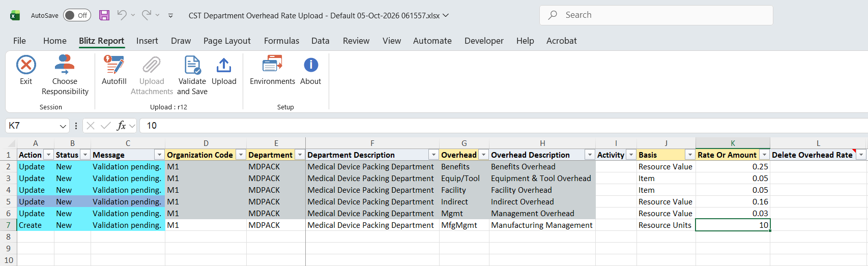Viewport: 868px width, 266px height.
Task: Open Choose Responsibility
Action: pyautogui.click(x=65, y=75)
